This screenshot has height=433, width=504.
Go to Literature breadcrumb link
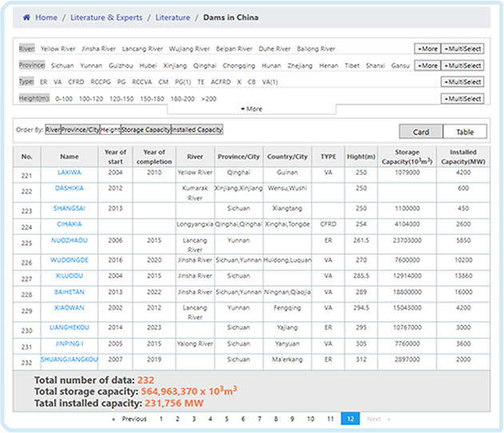point(173,18)
